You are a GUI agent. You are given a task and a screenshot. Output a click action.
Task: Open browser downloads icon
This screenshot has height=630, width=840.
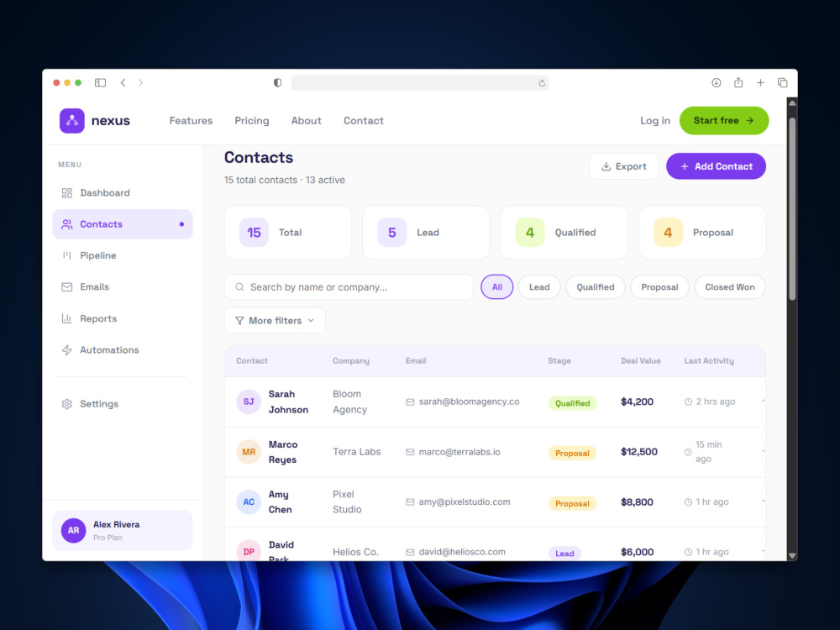click(x=717, y=82)
